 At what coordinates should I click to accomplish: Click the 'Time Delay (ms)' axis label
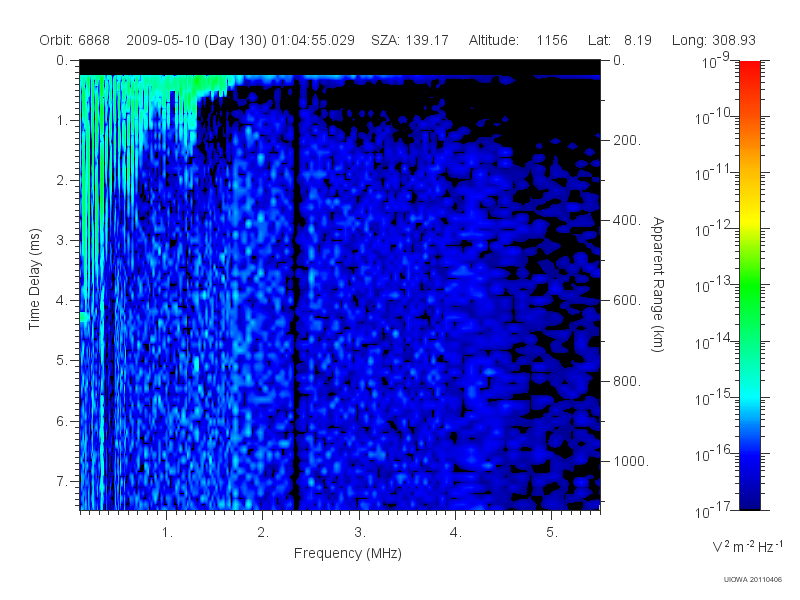click(34, 279)
